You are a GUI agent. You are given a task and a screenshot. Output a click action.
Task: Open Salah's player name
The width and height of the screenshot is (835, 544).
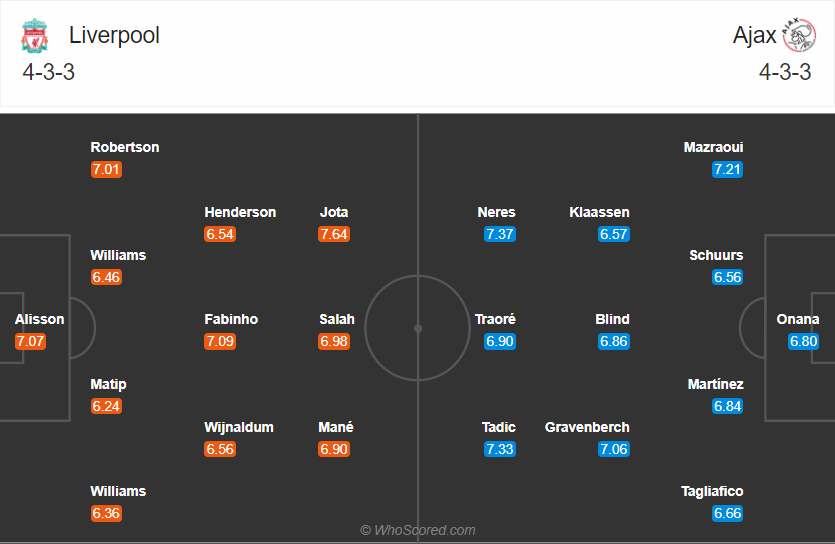[x=337, y=319]
